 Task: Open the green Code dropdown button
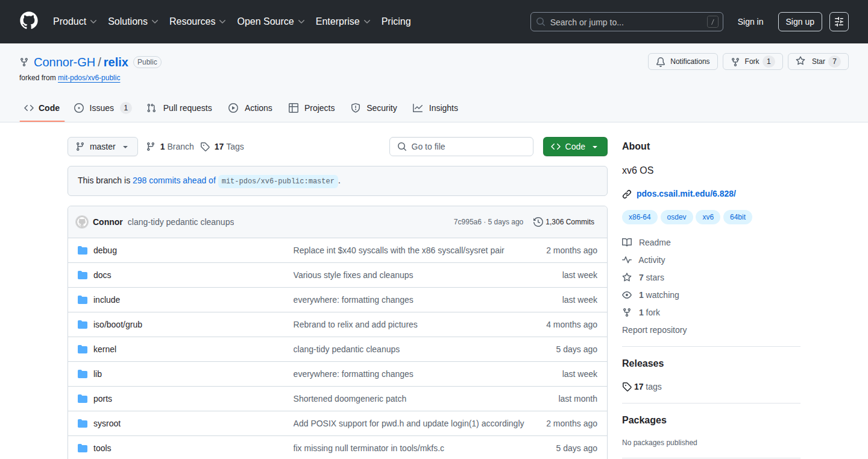[x=575, y=147]
